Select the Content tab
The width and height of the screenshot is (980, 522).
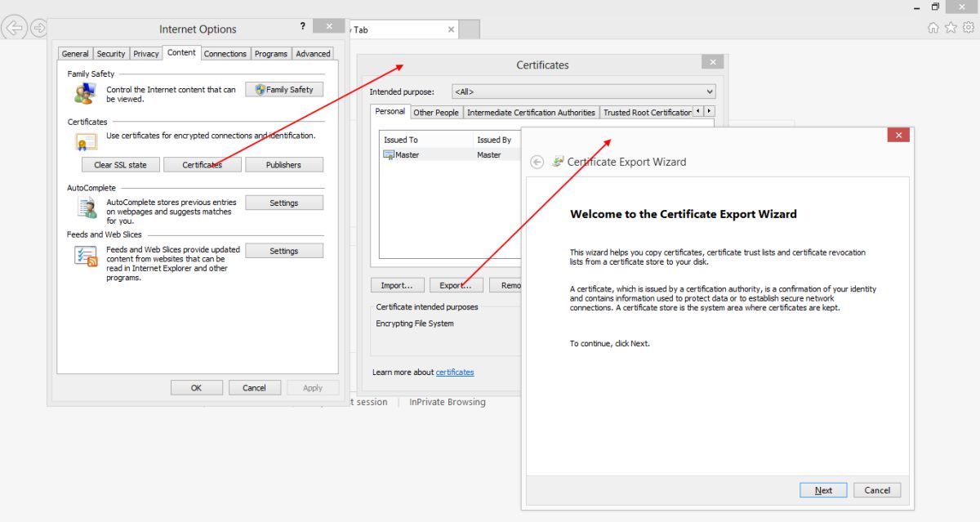click(x=181, y=52)
